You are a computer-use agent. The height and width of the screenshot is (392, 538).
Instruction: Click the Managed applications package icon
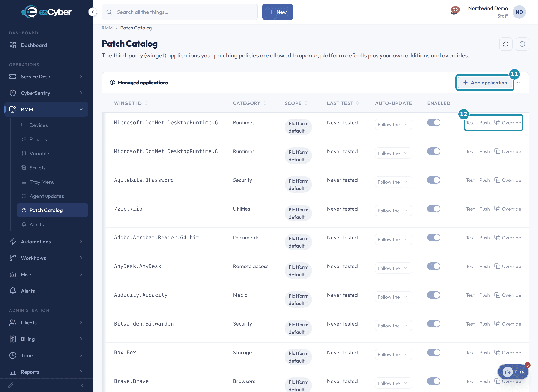pos(112,82)
